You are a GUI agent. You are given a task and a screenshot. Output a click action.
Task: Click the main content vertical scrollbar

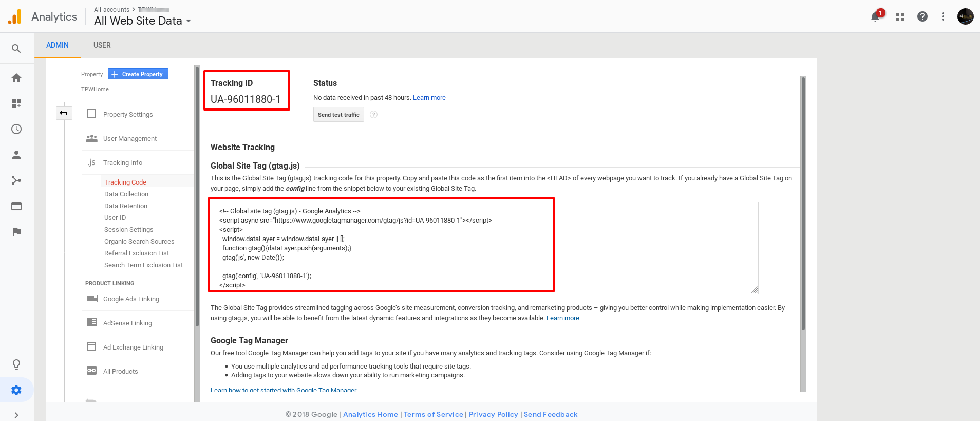pyautogui.click(x=803, y=203)
